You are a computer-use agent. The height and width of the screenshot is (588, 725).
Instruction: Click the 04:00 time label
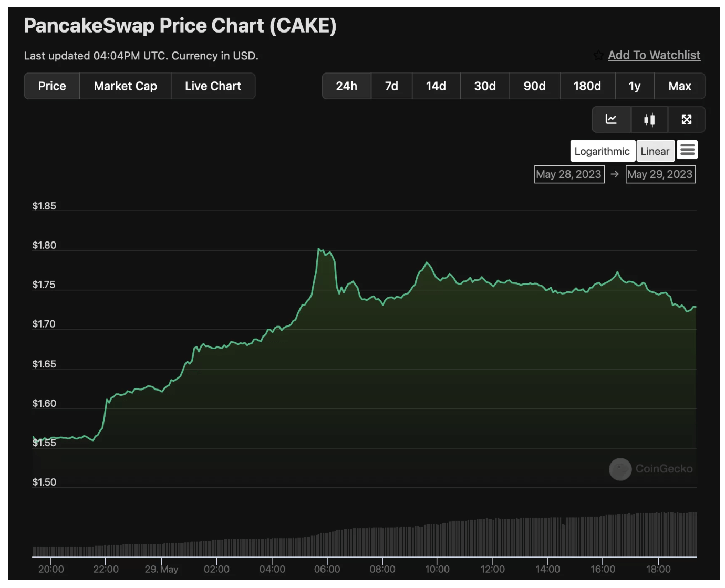(x=272, y=569)
